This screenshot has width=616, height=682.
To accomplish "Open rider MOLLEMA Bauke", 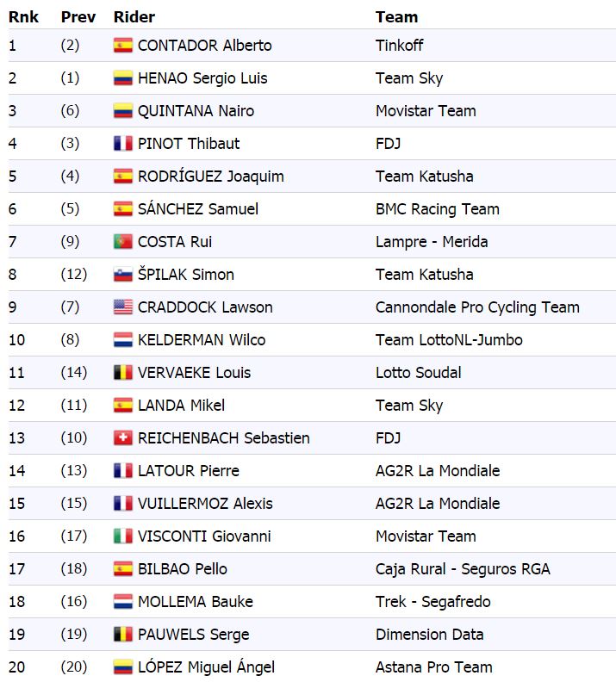I will 196,602.
